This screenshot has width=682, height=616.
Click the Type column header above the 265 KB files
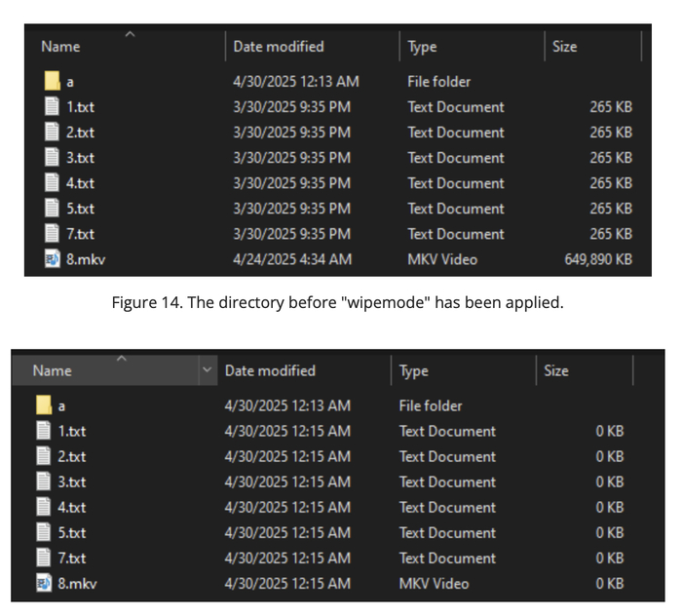423,46
